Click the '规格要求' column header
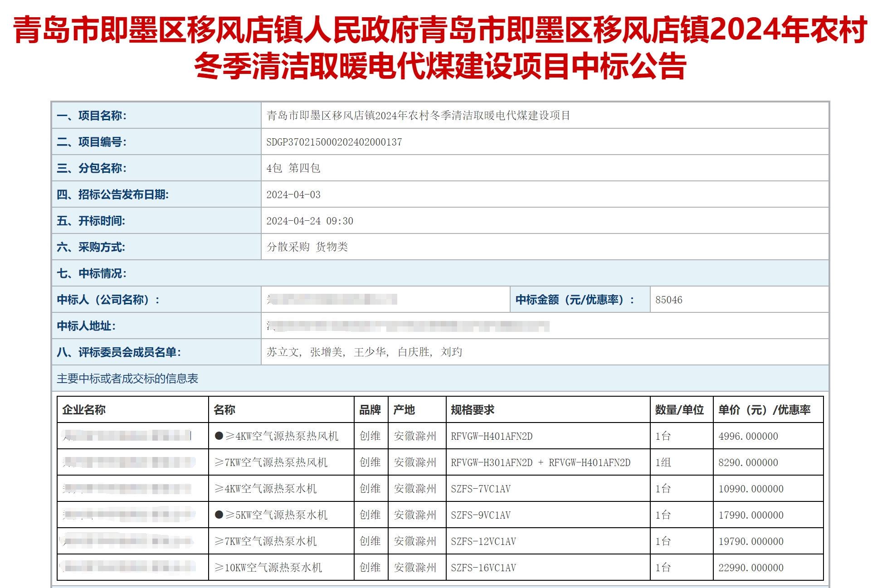Image resolution: width=882 pixels, height=588 pixels. point(473,410)
